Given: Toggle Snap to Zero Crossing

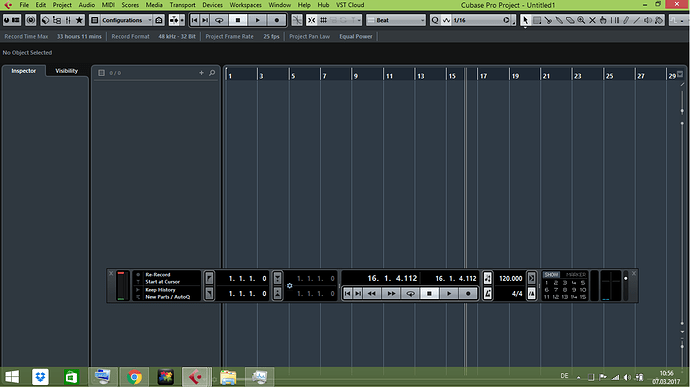Looking at the screenshot, I should point(297,20).
